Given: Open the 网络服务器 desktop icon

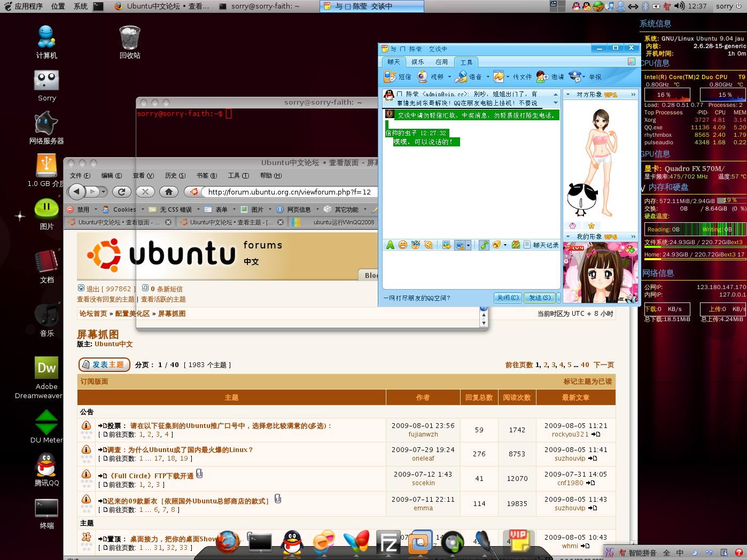Looking at the screenshot, I should click(46, 128).
